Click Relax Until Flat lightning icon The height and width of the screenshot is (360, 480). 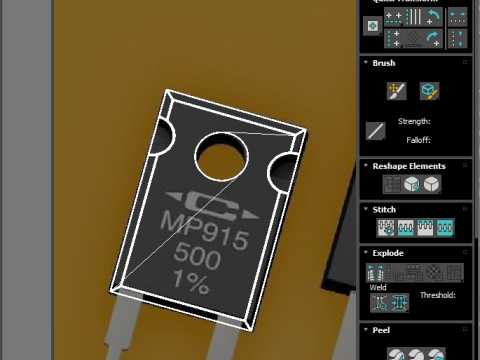pos(412,184)
